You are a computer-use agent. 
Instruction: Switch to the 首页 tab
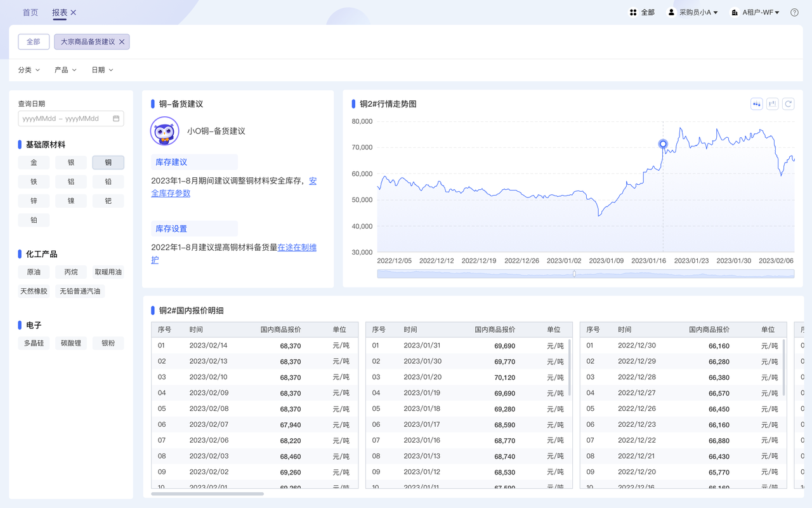coord(30,13)
